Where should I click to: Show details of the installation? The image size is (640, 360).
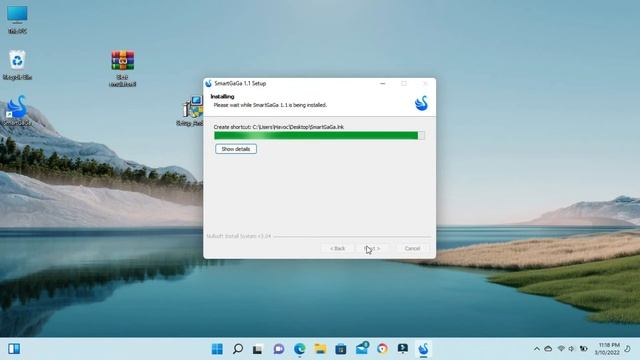tap(236, 149)
